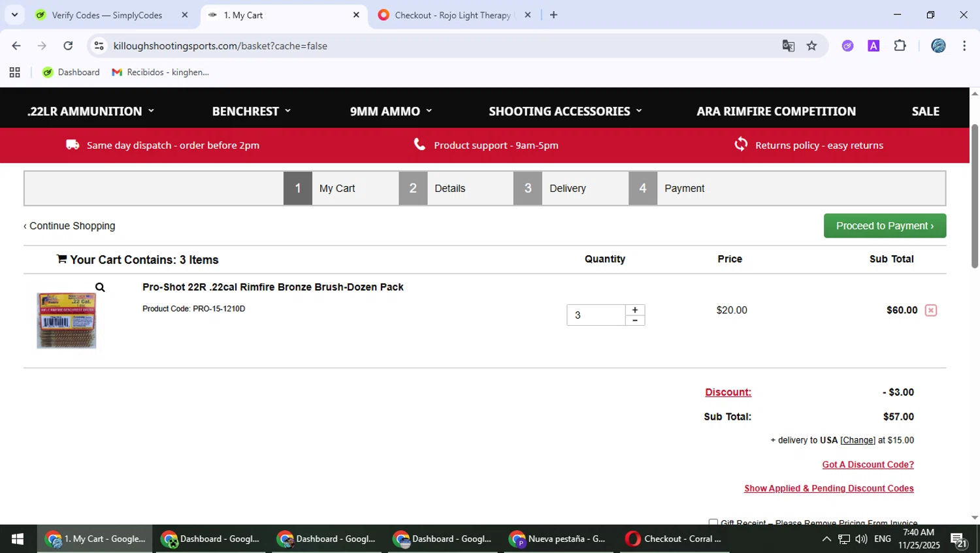Image resolution: width=980 pixels, height=553 pixels.
Task: Zoom product image with magnifier icon
Action: [100, 287]
